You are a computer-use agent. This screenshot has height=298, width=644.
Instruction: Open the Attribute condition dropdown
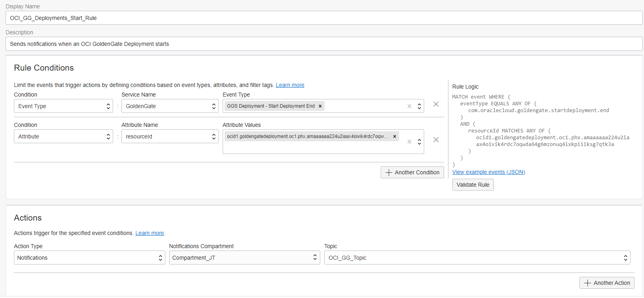tap(63, 136)
